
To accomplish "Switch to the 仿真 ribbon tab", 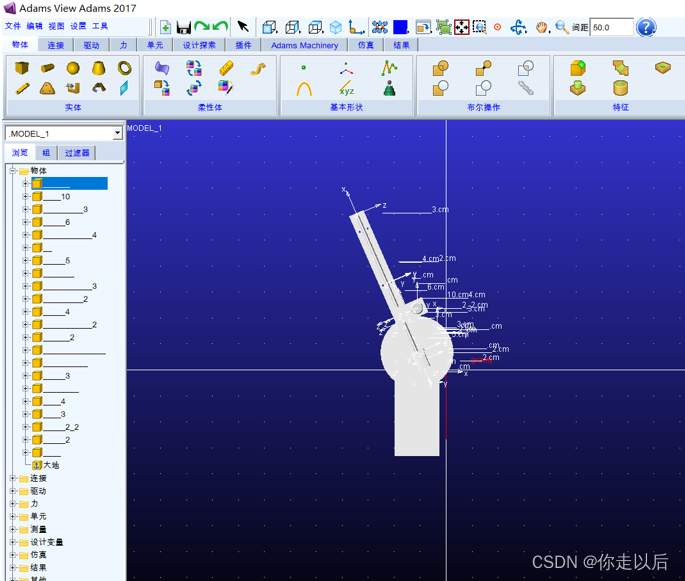I will (366, 45).
